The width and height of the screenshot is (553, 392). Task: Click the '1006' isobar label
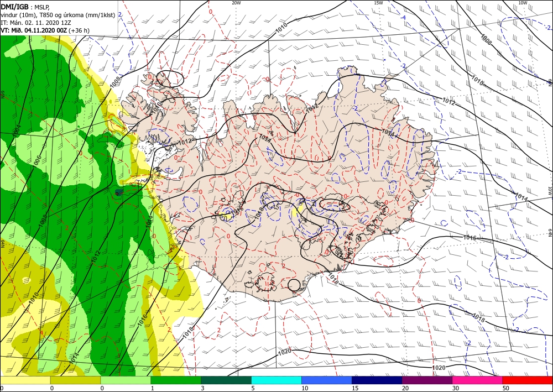pyautogui.click(x=38, y=162)
